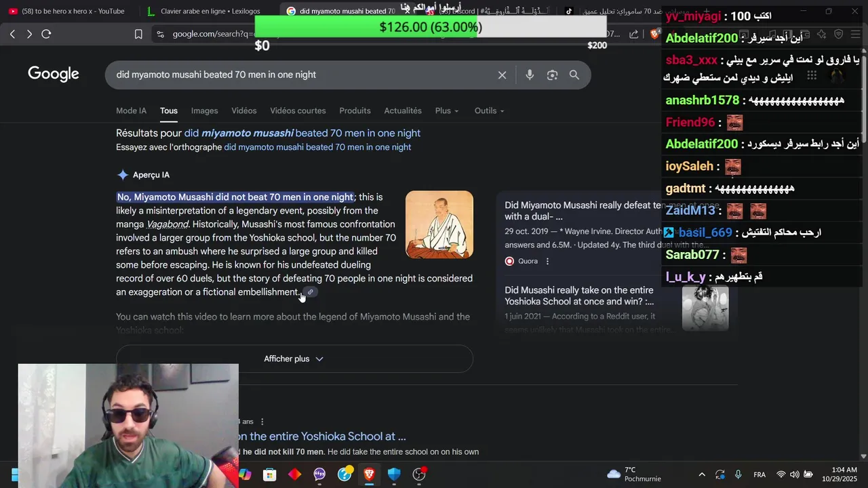This screenshot has width=868, height=488.
Task: Click the tray microphone icon
Action: (738, 474)
